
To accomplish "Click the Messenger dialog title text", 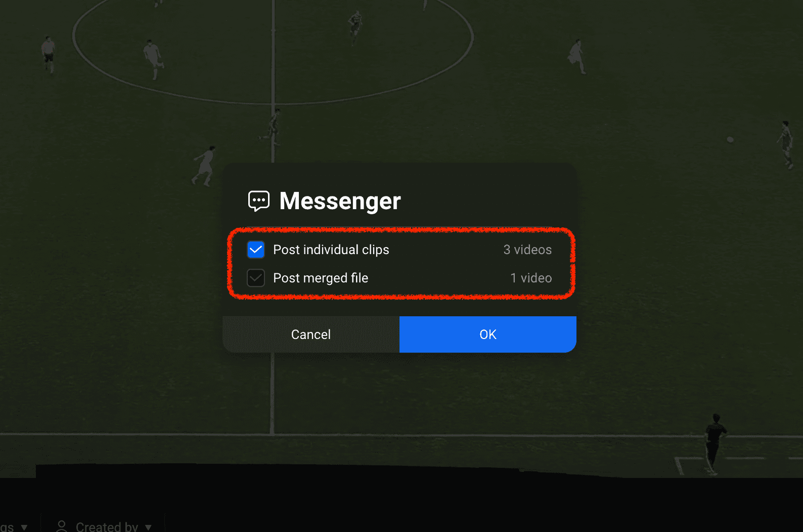I will tap(340, 201).
